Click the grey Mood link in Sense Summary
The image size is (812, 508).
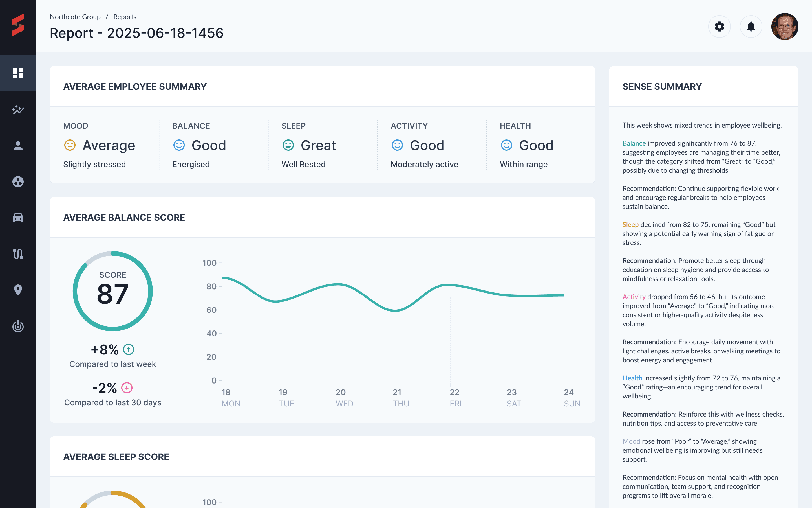tap(631, 441)
